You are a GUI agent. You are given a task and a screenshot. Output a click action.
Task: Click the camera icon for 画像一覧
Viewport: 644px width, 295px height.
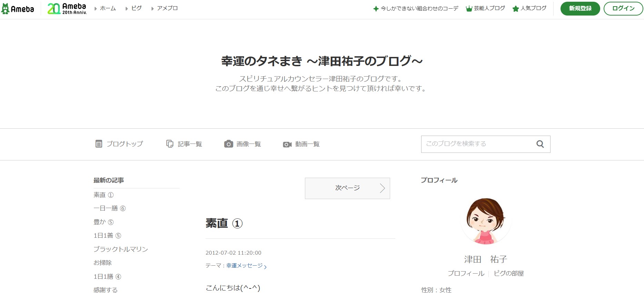tap(228, 144)
